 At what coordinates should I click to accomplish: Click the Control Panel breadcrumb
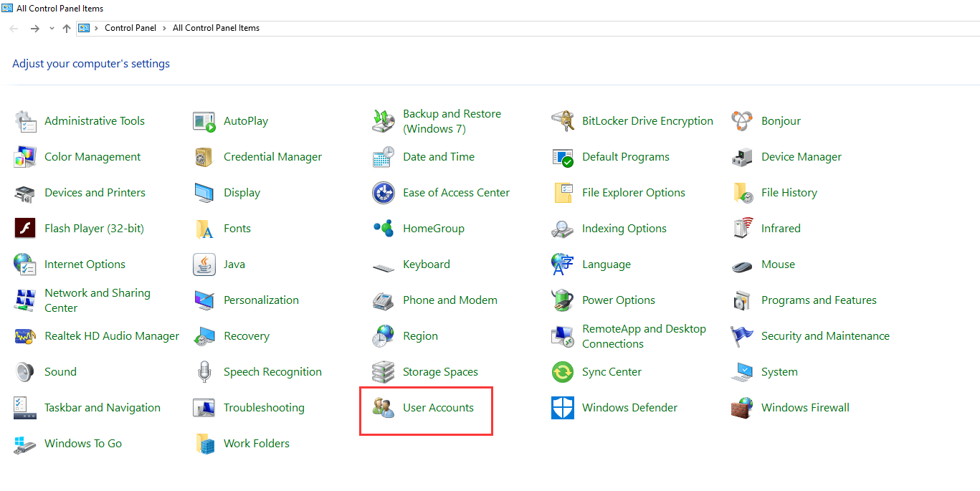tap(130, 28)
